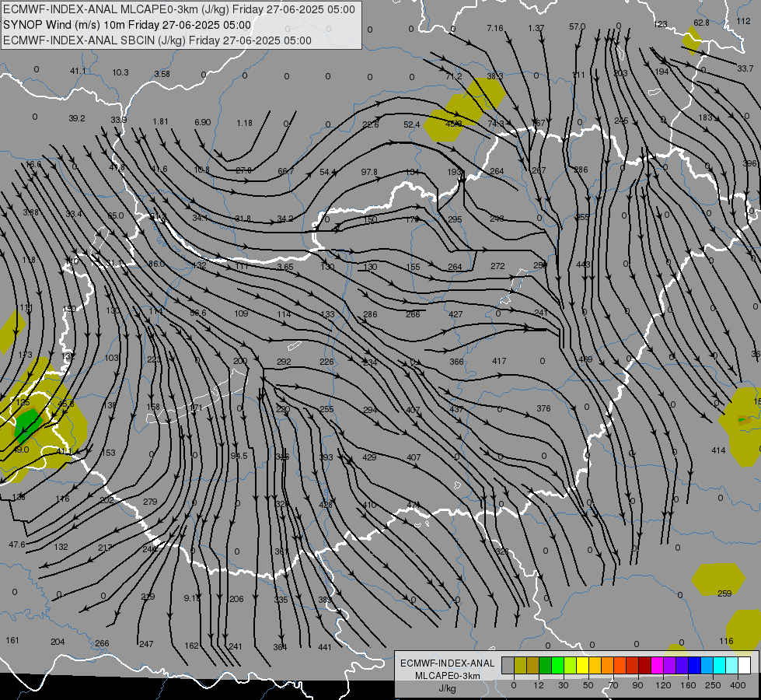Screen dimensions: 761x700
Task: Click the map value 414
Action: [x=718, y=450]
